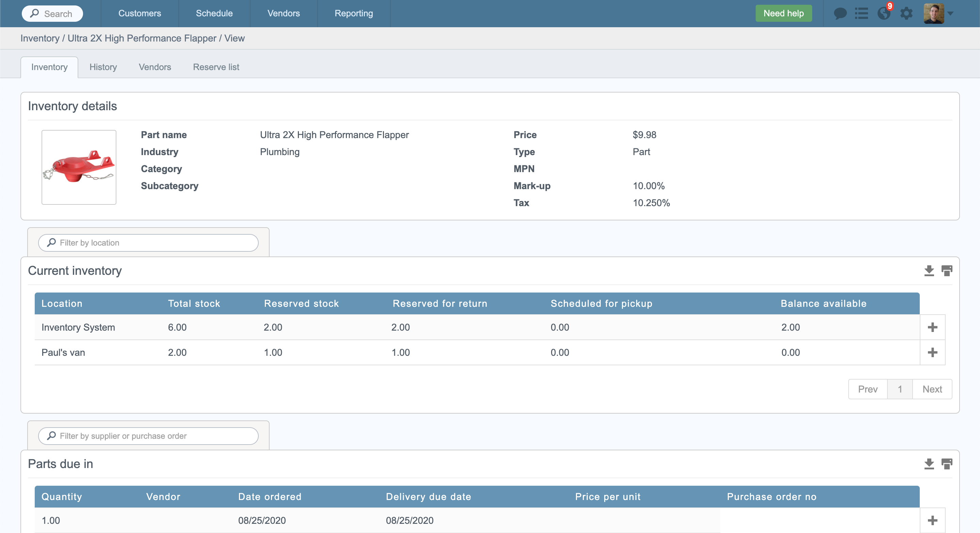Go to Next page of inventory
Viewport: 980px width, 533px height.
pos(932,389)
